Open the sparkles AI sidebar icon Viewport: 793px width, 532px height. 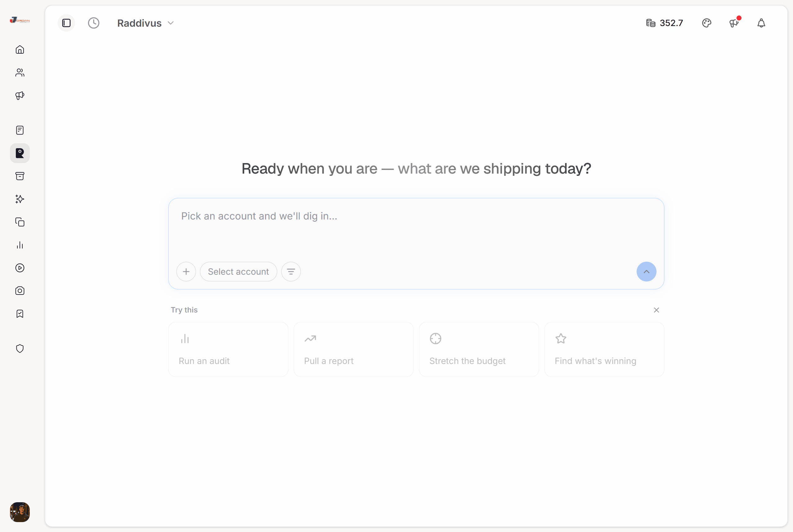[20, 199]
